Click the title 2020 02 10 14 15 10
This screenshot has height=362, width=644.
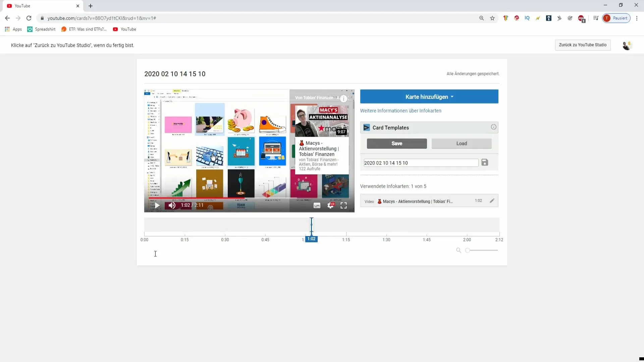point(175,74)
